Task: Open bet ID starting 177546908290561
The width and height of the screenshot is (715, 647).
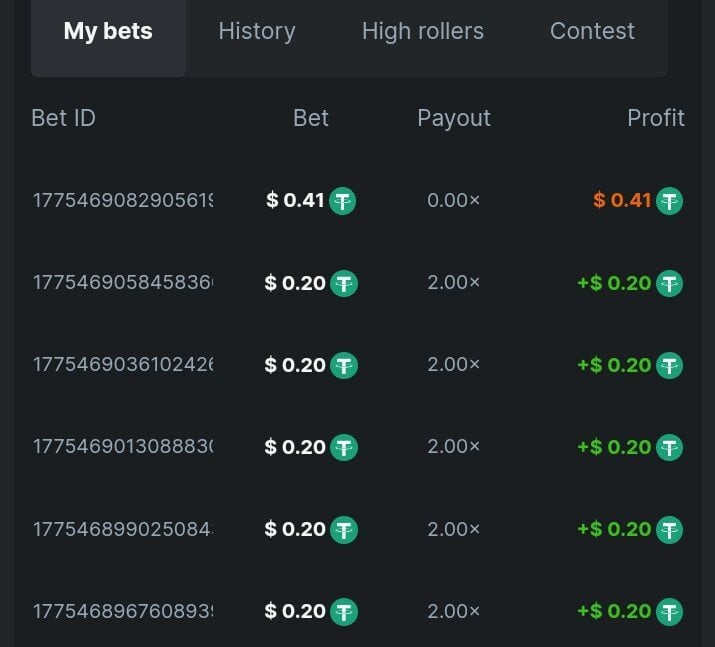Action: 123,201
